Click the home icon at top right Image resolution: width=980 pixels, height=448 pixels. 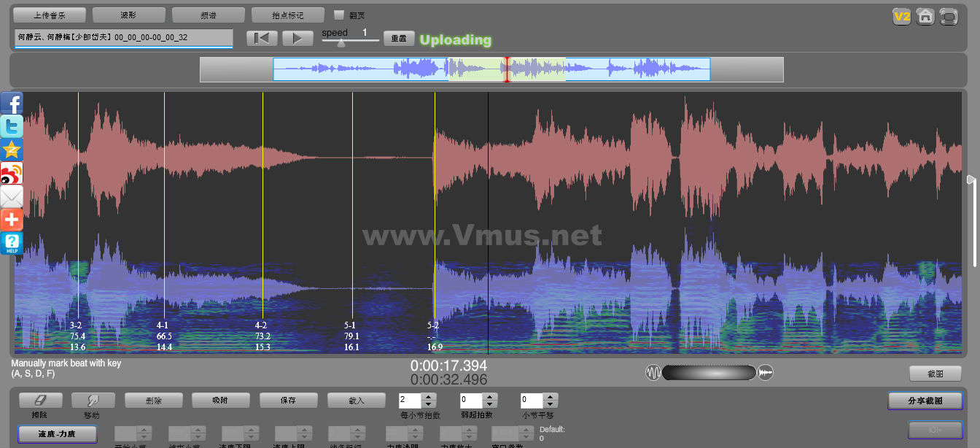(x=925, y=16)
